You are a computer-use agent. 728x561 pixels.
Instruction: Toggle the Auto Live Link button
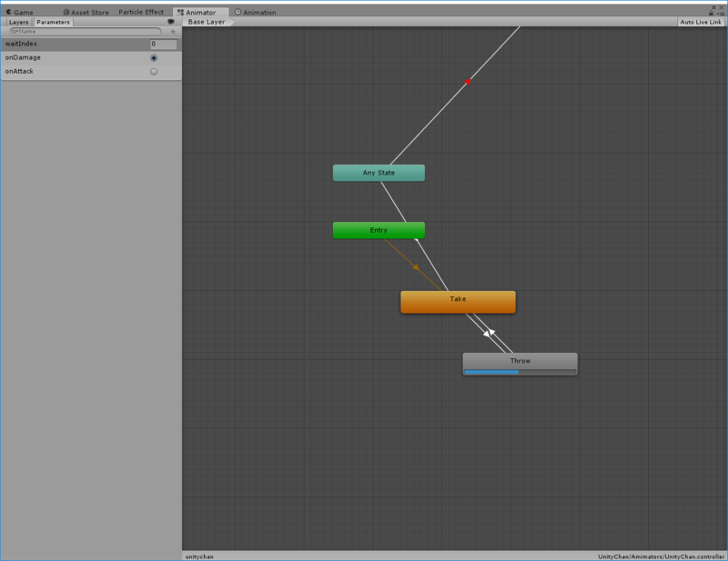701,22
